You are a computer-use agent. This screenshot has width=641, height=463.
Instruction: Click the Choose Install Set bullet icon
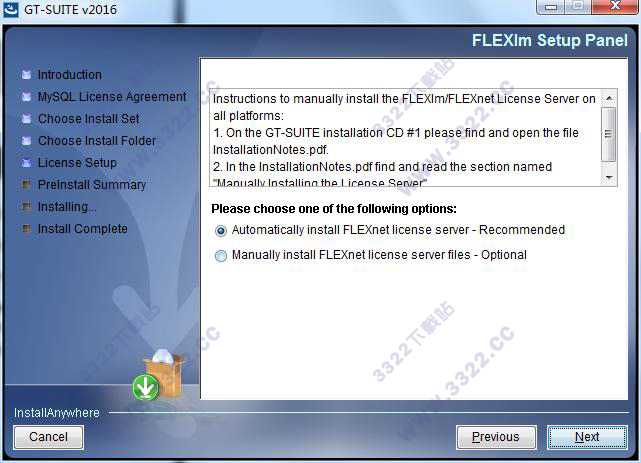coord(26,119)
